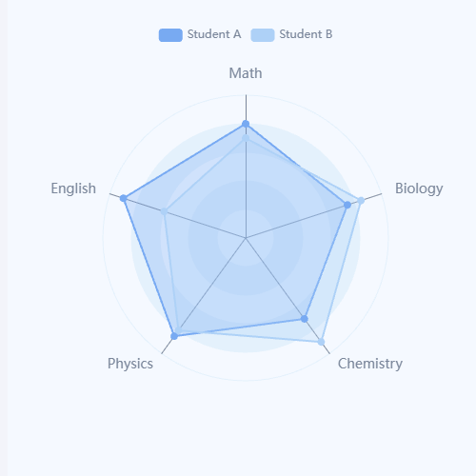Click the Student A legend text
Viewport: 476px width, 476px height.
(214, 34)
